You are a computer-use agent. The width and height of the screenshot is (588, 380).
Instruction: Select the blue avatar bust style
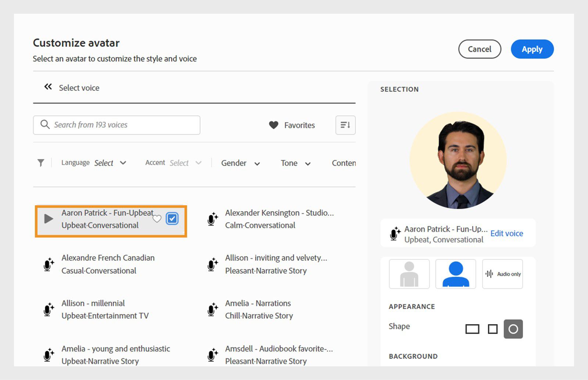pos(456,274)
